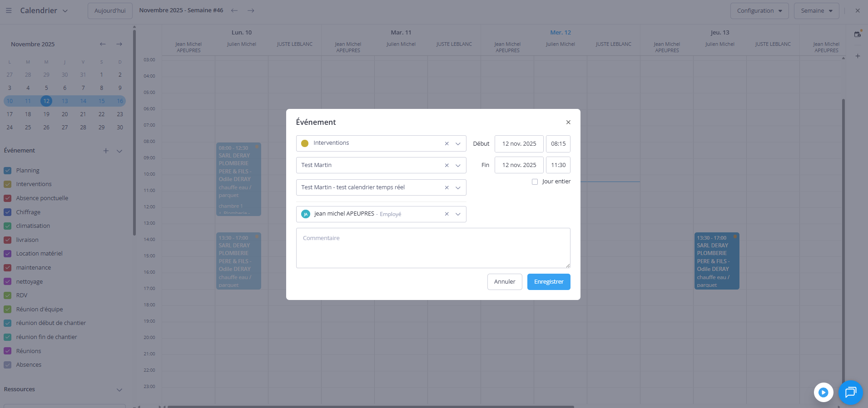Uncheck the Planning event type
The image size is (868, 408).
pos(8,171)
